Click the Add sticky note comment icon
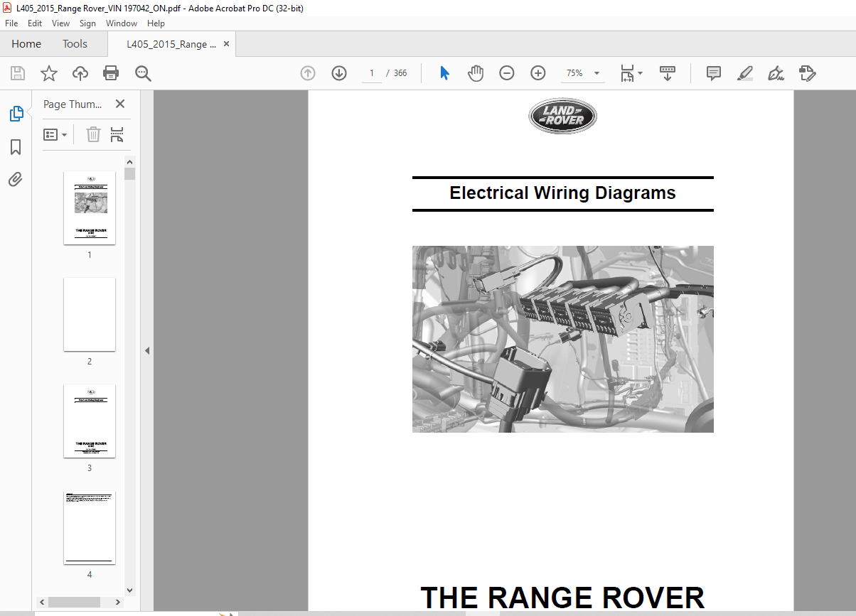Image resolution: width=856 pixels, height=616 pixels. [x=712, y=73]
